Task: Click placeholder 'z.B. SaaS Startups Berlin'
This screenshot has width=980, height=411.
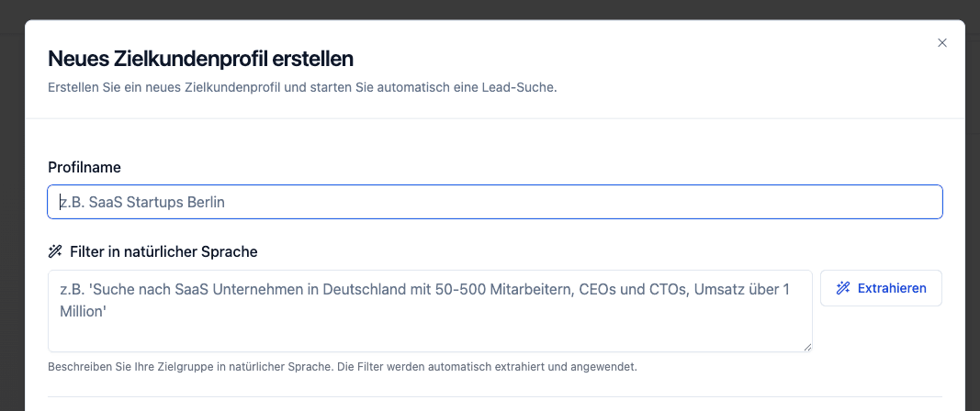Action: (x=142, y=203)
